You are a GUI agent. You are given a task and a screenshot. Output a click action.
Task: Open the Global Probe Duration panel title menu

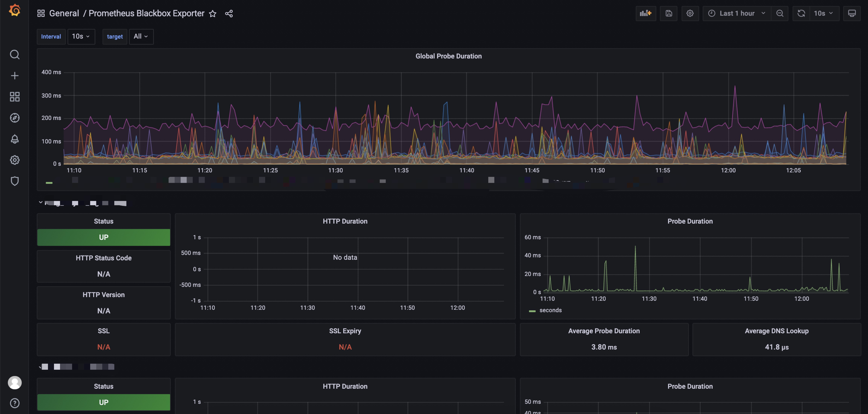click(448, 56)
